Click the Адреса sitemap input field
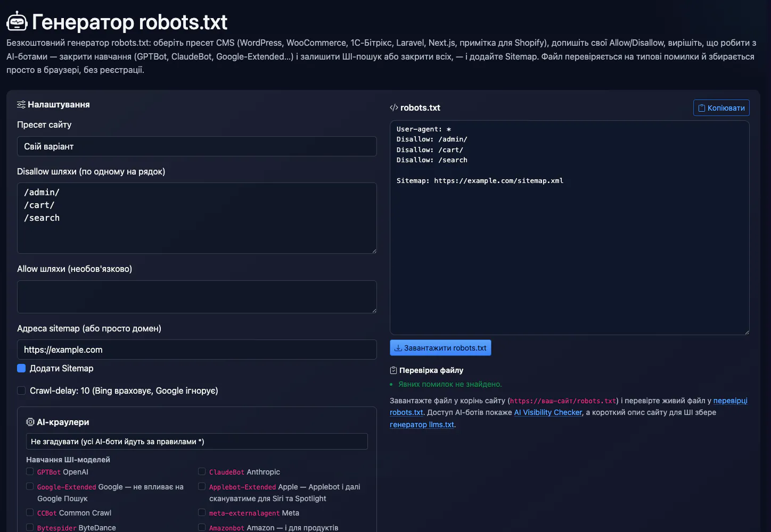 [197, 350]
